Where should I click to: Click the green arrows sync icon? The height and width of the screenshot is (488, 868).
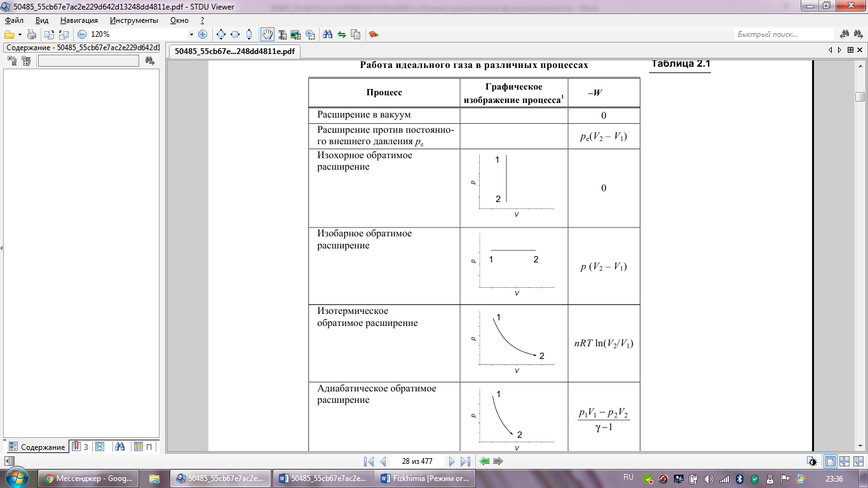pos(342,34)
